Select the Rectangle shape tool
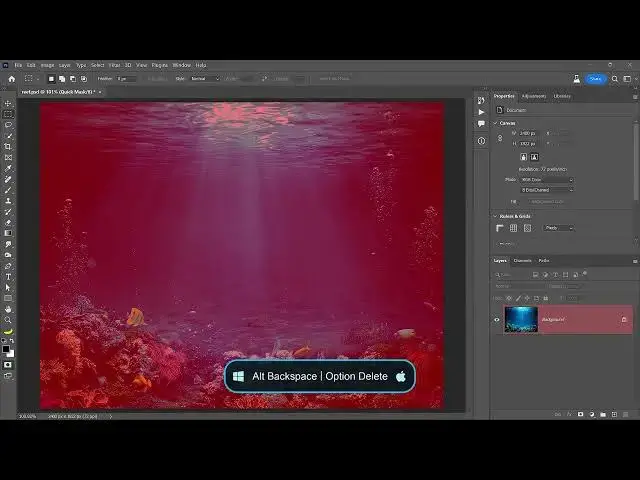 8,298
